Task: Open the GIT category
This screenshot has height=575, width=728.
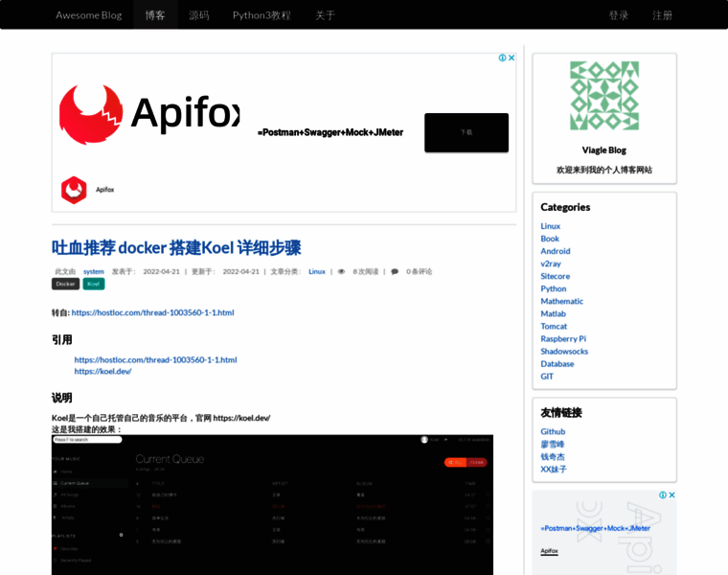Action: 547,377
